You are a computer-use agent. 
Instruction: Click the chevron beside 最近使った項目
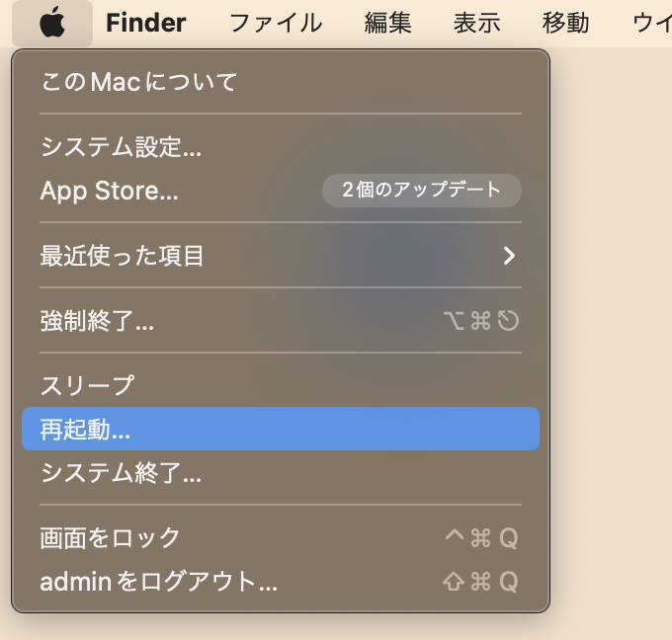509,256
